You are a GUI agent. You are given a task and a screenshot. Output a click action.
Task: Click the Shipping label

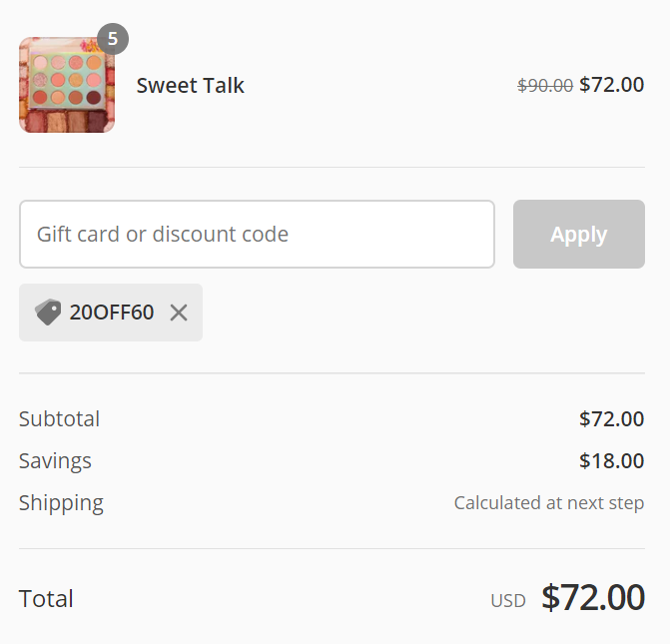[x=61, y=503]
